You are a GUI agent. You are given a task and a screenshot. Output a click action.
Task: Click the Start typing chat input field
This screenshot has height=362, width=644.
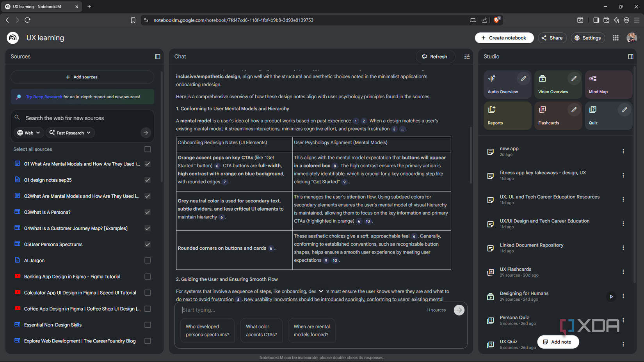pyautogui.click(x=273, y=310)
